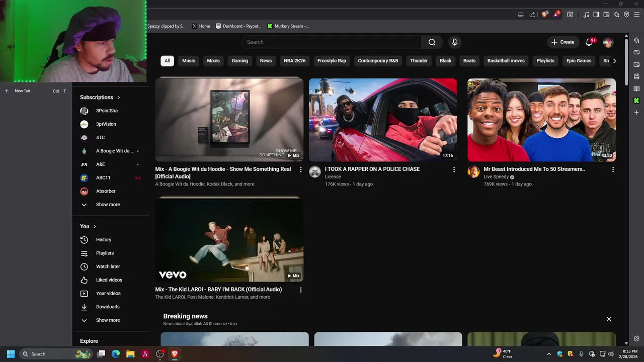The image size is (644, 362).
Task: Open Mr Beast 50 Streamers thumbnail
Action: [541, 120]
